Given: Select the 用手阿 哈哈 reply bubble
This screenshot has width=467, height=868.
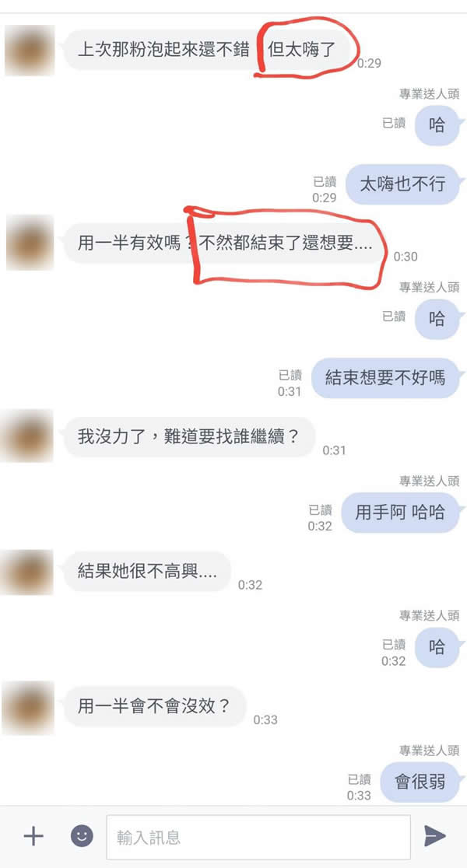Looking at the screenshot, I should pyautogui.click(x=401, y=513).
